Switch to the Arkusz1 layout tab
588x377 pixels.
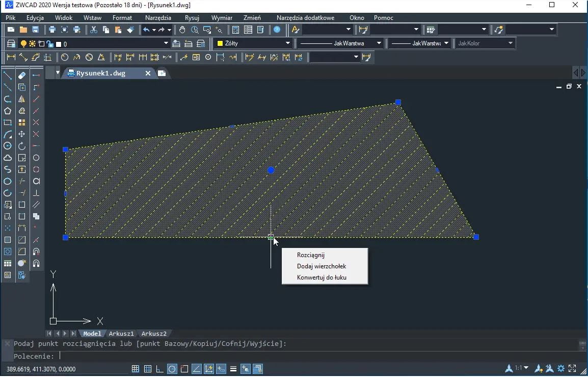click(x=121, y=334)
